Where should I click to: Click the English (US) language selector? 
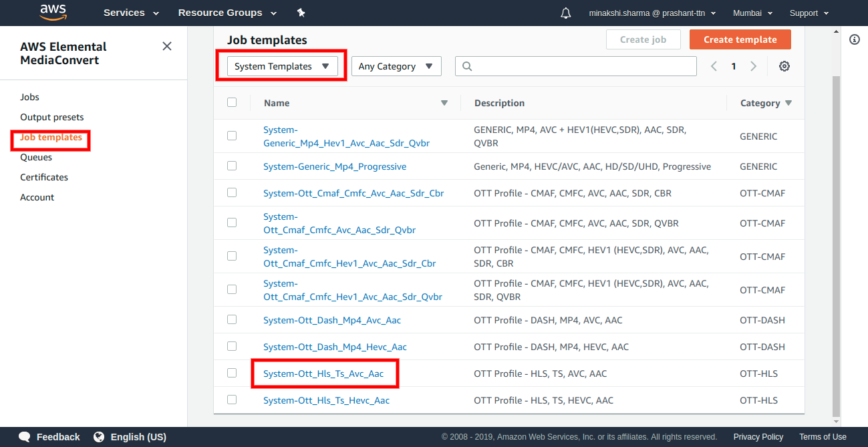(138, 437)
